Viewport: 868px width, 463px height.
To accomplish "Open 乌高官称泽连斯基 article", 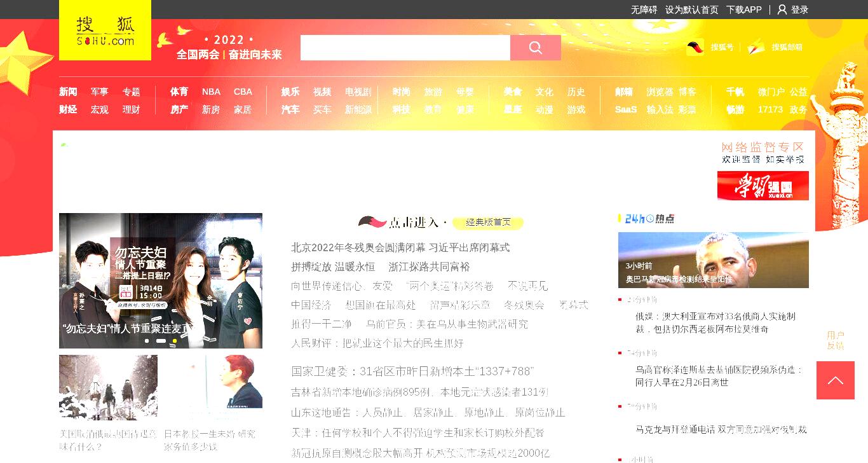I will 719,376.
